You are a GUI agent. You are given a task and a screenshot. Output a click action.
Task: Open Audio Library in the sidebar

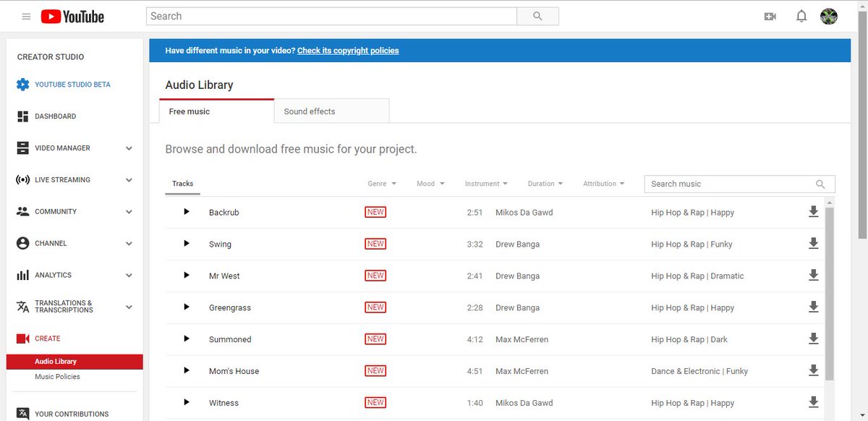point(75,362)
